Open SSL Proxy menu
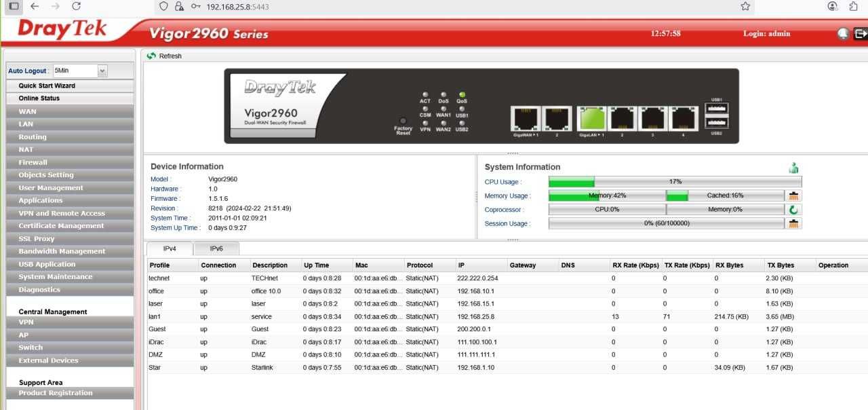Image resolution: width=868 pixels, height=410 pixels. click(x=70, y=239)
